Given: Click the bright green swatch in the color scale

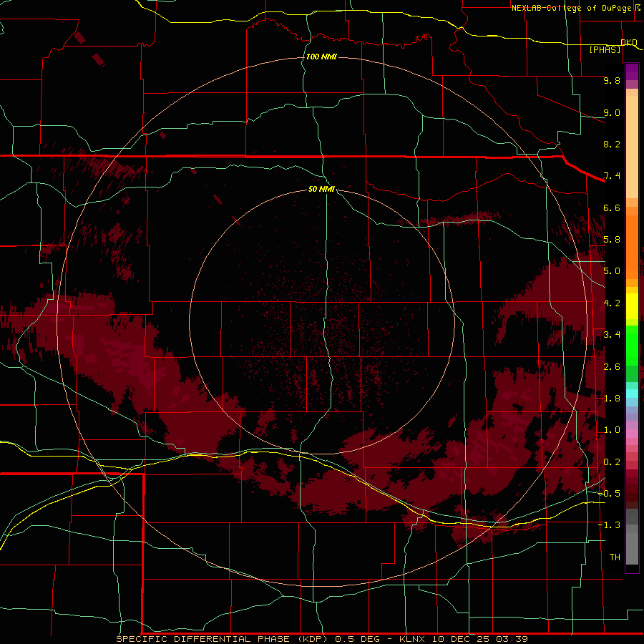Looking at the screenshot, I should pos(632,346).
